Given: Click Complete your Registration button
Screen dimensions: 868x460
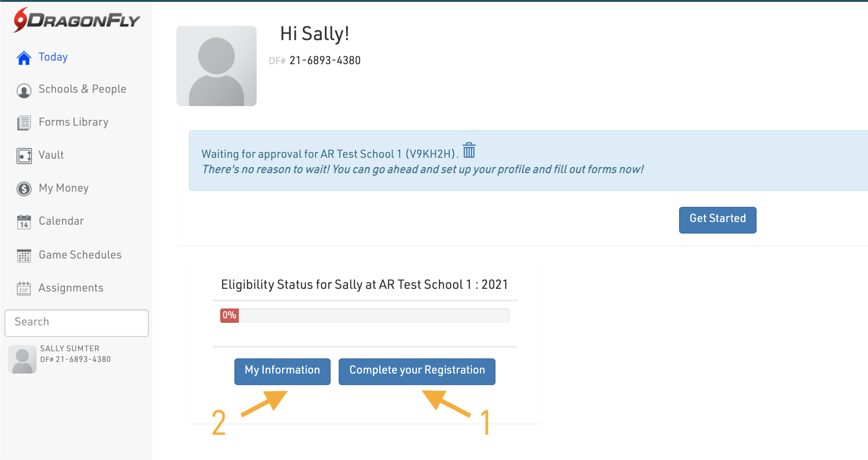Looking at the screenshot, I should point(417,371).
